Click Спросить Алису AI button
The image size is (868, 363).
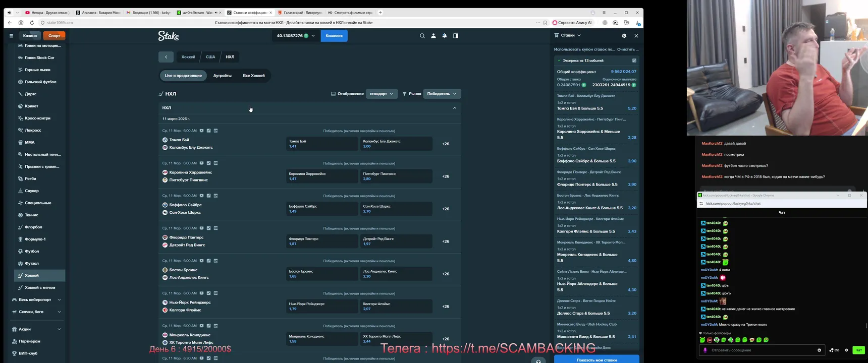click(x=572, y=23)
